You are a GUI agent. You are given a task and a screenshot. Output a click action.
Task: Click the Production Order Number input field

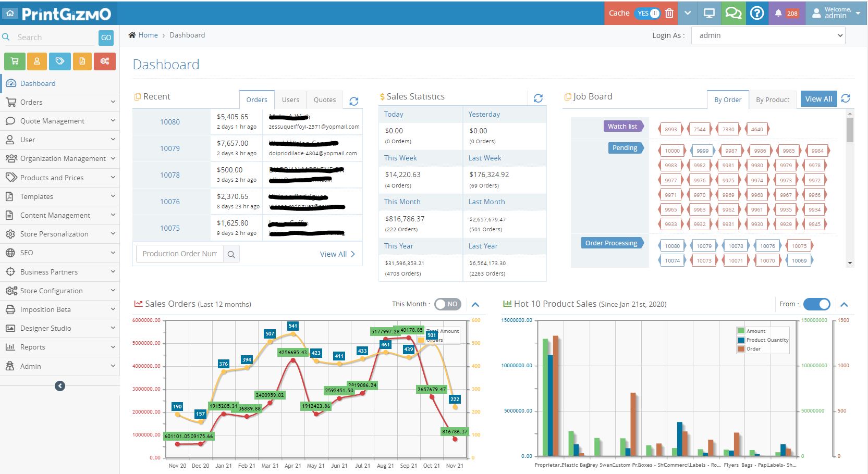click(180, 254)
